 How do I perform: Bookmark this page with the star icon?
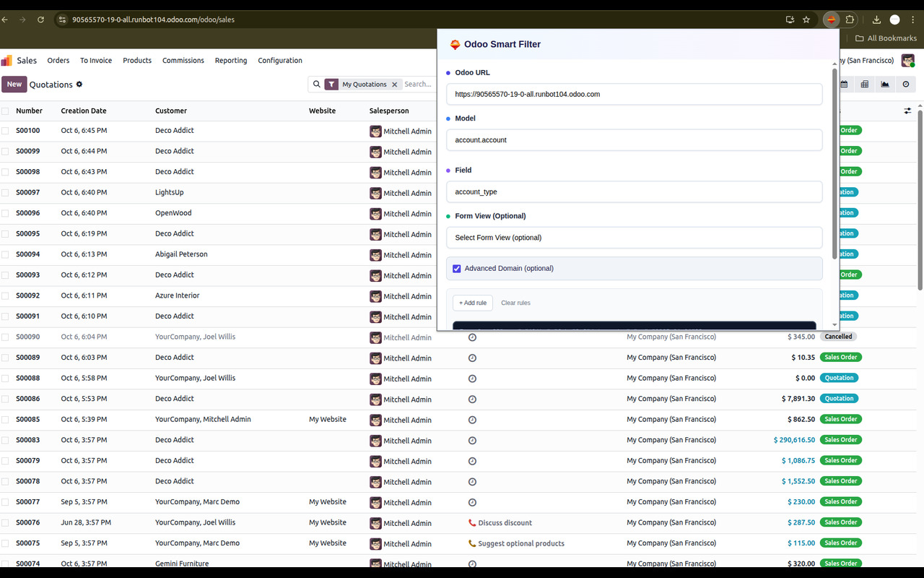(806, 20)
